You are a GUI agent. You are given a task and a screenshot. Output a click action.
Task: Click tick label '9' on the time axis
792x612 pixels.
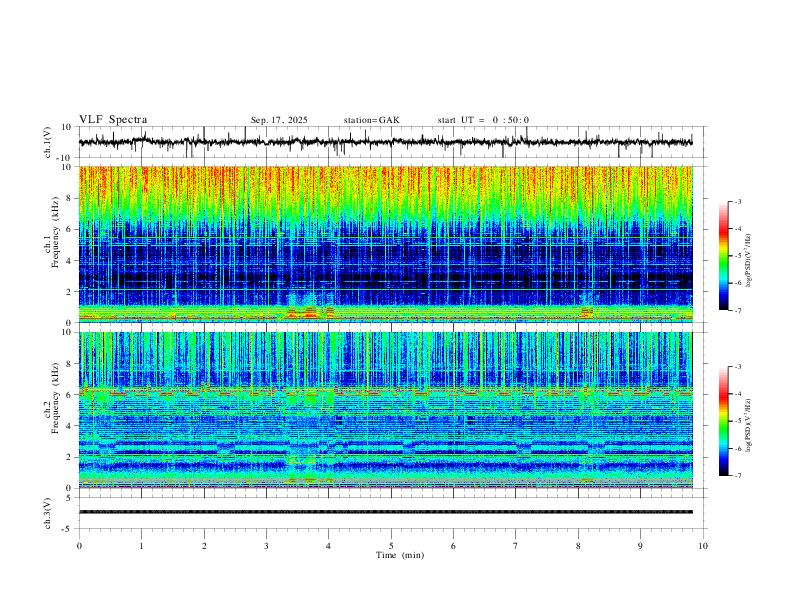point(640,546)
